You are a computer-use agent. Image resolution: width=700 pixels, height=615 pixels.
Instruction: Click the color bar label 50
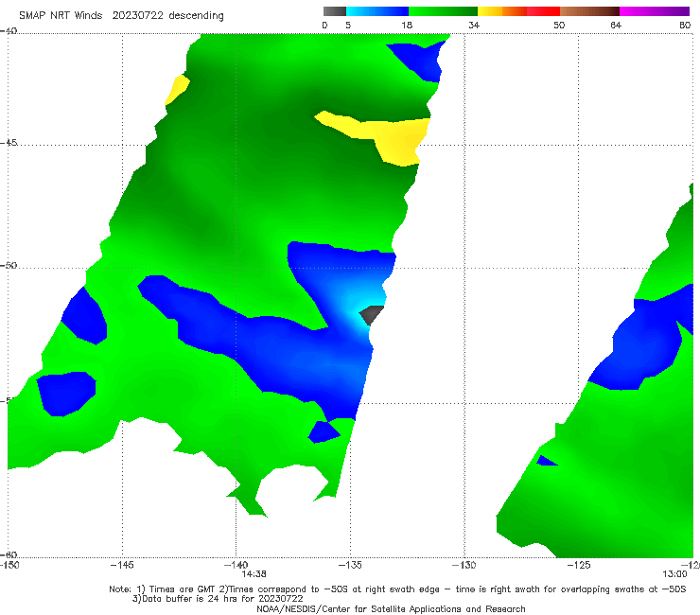[x=559, y=25]
